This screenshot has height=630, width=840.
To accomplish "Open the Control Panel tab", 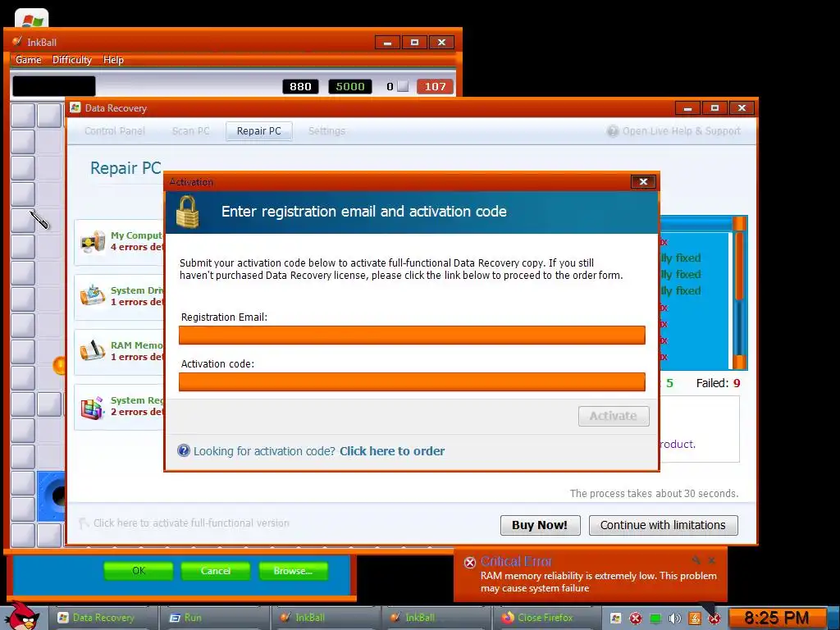I will [115, 130].
